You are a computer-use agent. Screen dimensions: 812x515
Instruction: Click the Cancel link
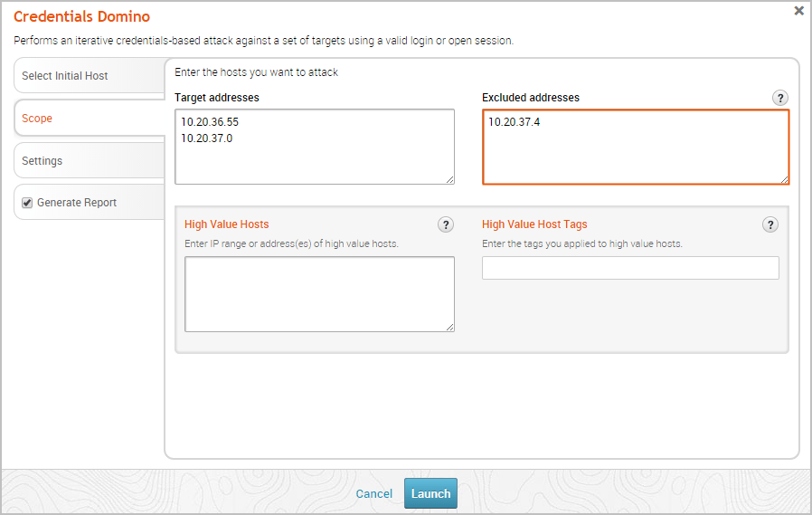pos(374,494)
